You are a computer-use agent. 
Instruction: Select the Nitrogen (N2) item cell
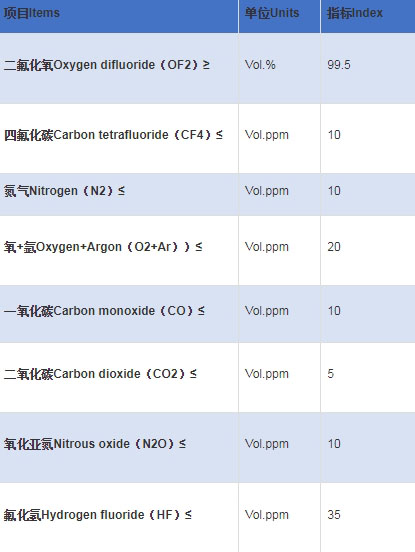(x=119, y=194)
